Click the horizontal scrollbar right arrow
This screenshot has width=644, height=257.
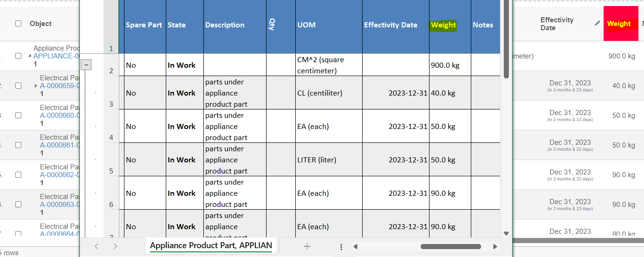coord(495,247)
